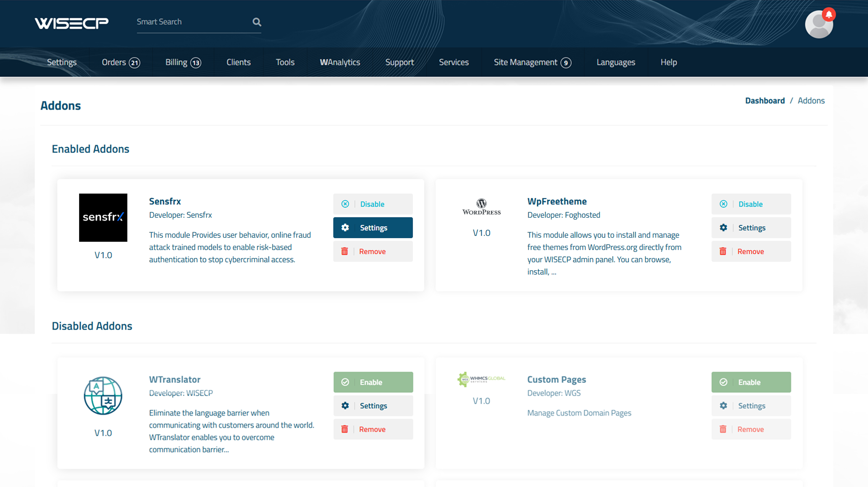This screenshot has height=487, width=868.
Task: Open the Billing menu
Action: point(183,62)
